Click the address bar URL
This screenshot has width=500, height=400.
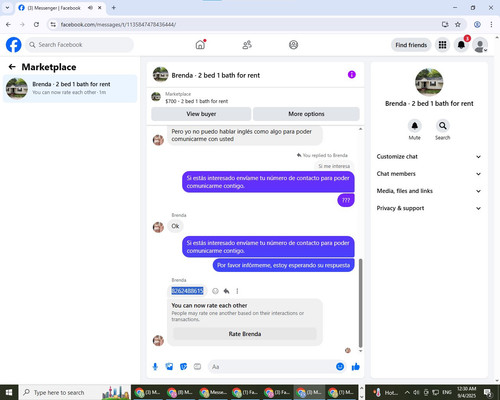[118, 24]
